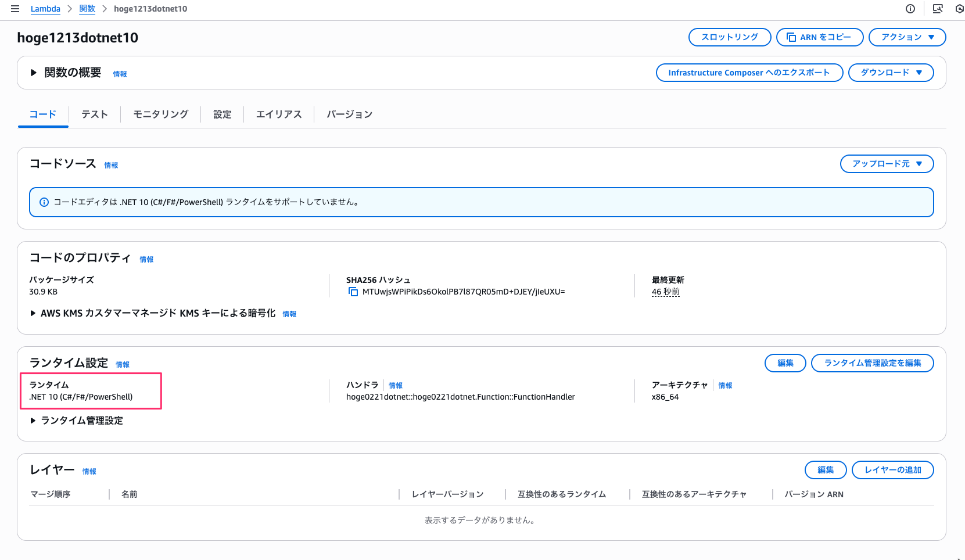Open the navigation sidebar with the hamburger icon
Image resolution: width=965 pixels, height=560 pixels.
(x=15, y=9)
